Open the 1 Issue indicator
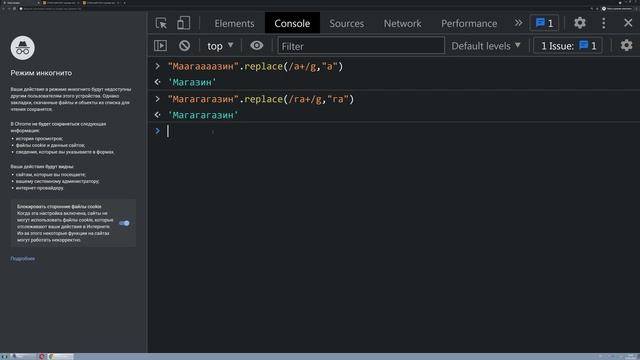This screenshot has height=360, width=640. 568,46
